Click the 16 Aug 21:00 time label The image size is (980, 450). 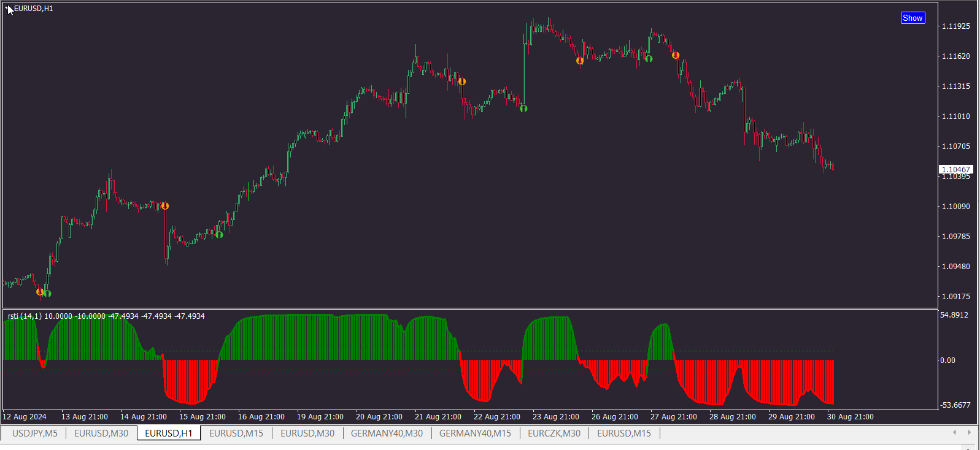pos(261,417)
